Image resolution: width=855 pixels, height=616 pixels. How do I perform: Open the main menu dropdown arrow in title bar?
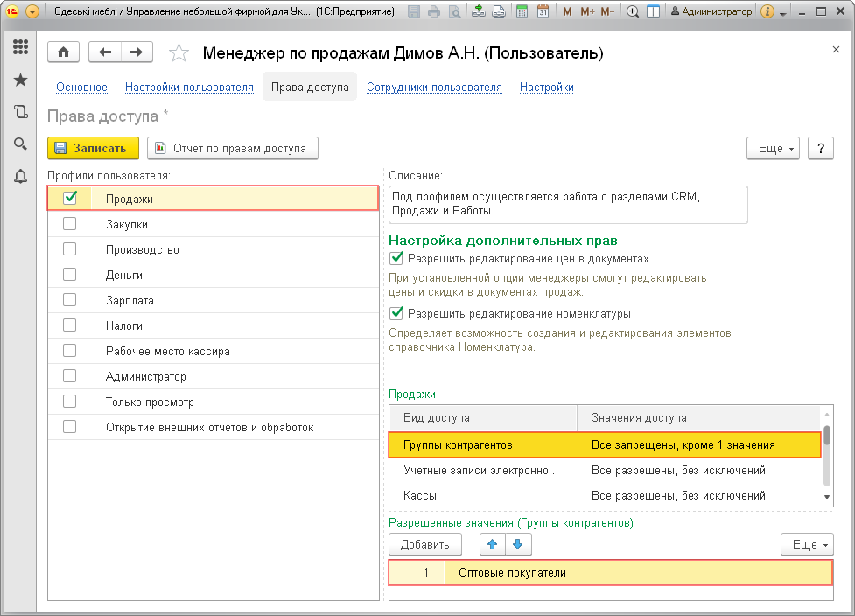(x=32, y=12)
